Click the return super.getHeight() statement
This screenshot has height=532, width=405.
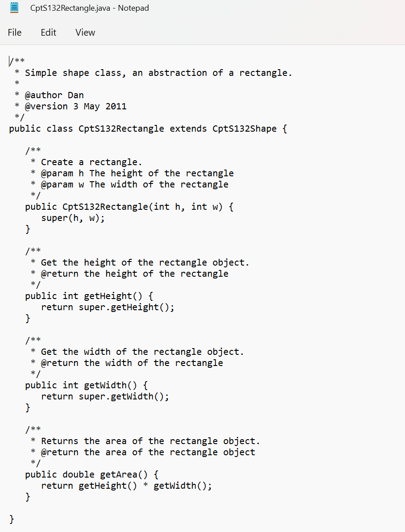107,307
